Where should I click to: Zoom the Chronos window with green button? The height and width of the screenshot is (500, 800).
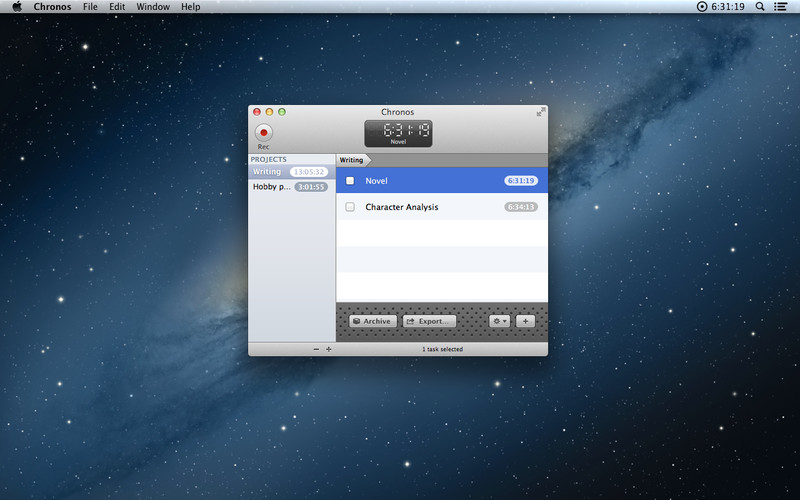coord(282,112)
